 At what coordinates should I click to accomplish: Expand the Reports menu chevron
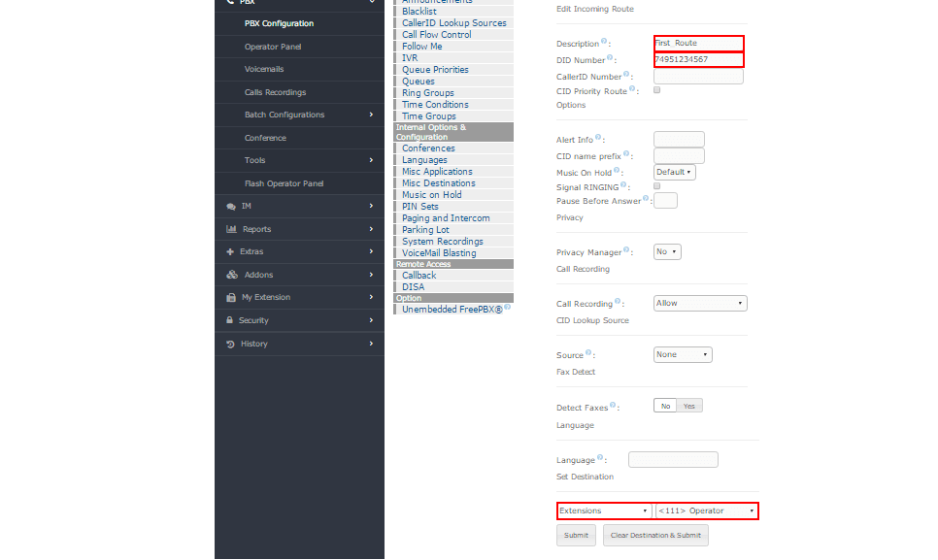[x=372, y=229]
